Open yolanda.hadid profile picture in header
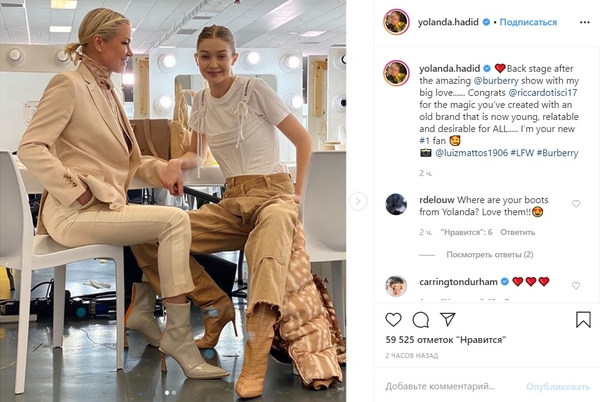This screenshot has height=402, width=600. tap(396, 22)
